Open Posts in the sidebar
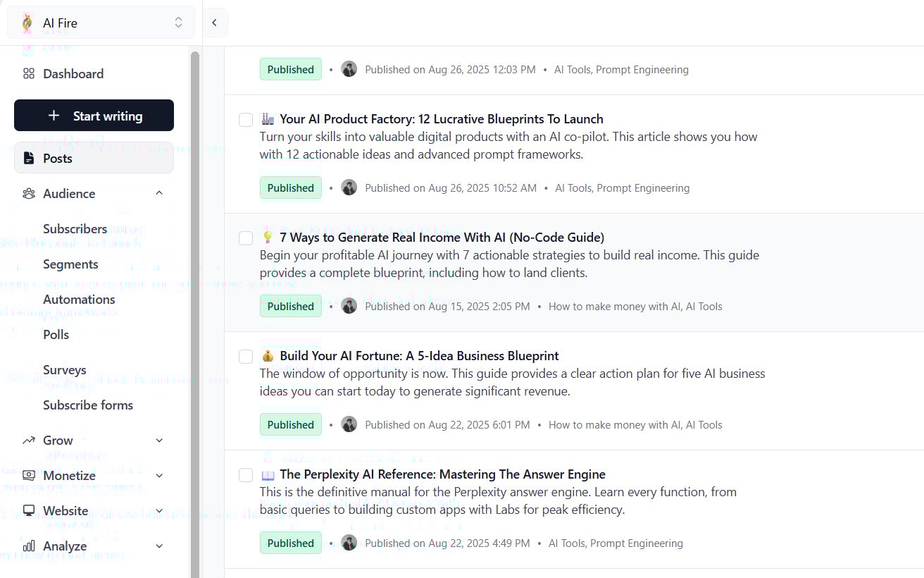The height and width of the screenshot is (578, 924). (94, 158)
